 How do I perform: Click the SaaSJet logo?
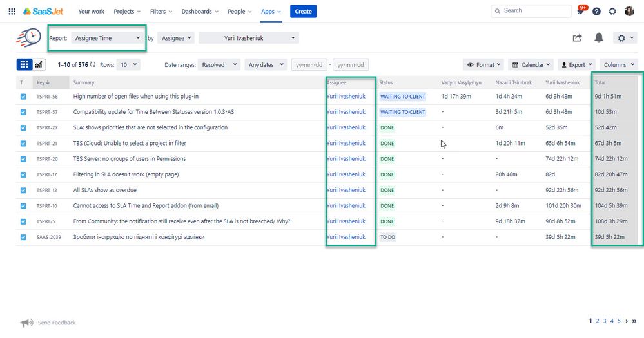tap(43, 12)
